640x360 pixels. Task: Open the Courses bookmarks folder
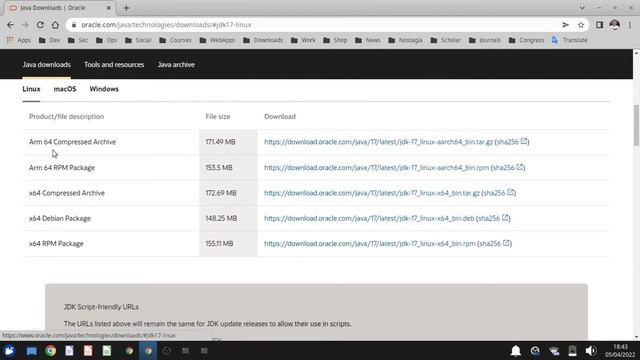coord(176,40)
